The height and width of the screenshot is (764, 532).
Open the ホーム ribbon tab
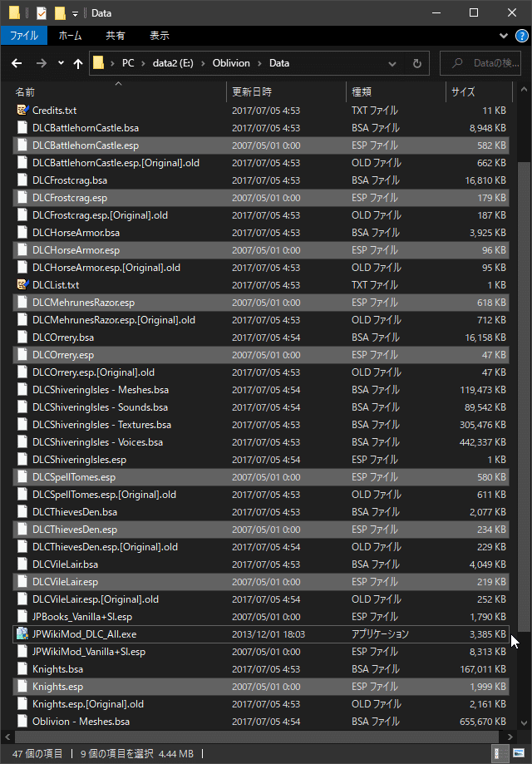click(70, 36)
